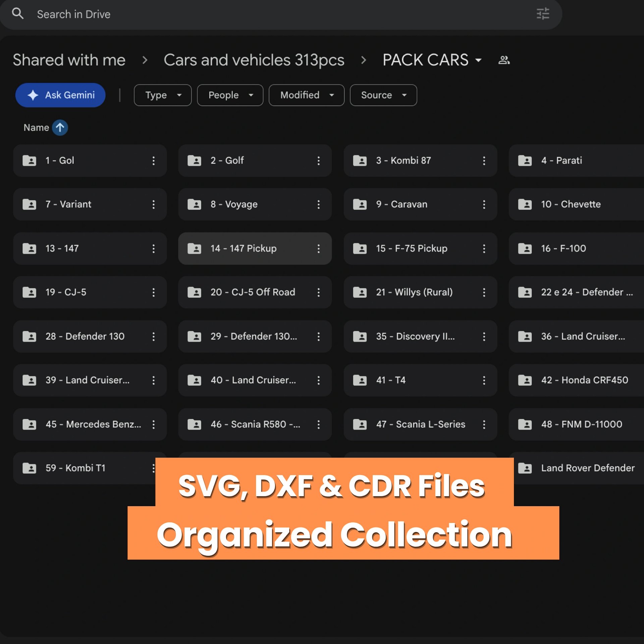Open more actions for 8 - Voyage
Image resolution: width=644 pixels, height=644 pixels.
[x=319, y=204]
